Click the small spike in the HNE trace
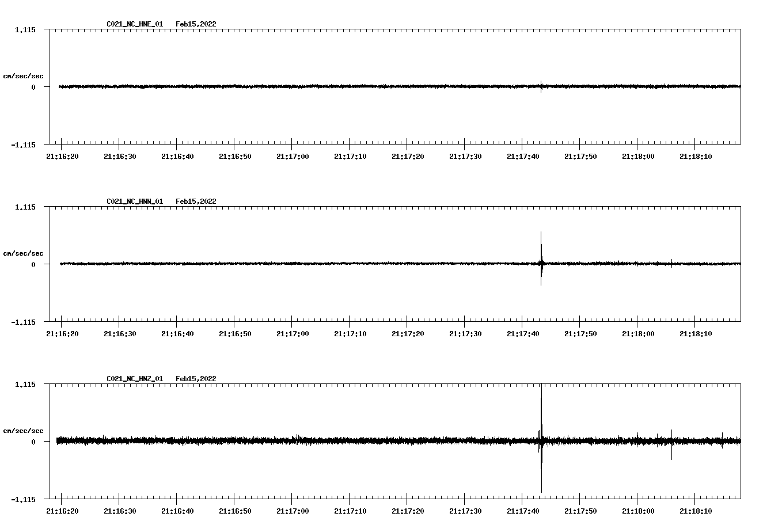The width and height of the screenshot is (782, 532). coord(541,86)
